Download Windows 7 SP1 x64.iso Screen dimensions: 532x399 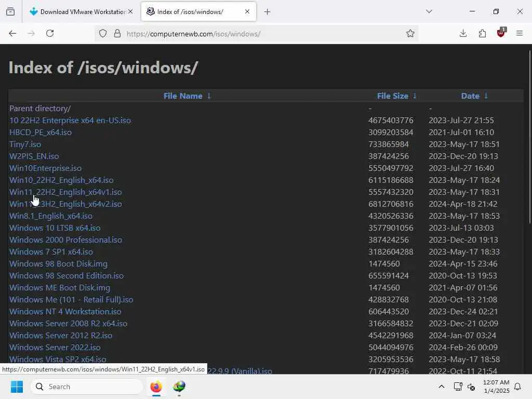pos(51,252)
